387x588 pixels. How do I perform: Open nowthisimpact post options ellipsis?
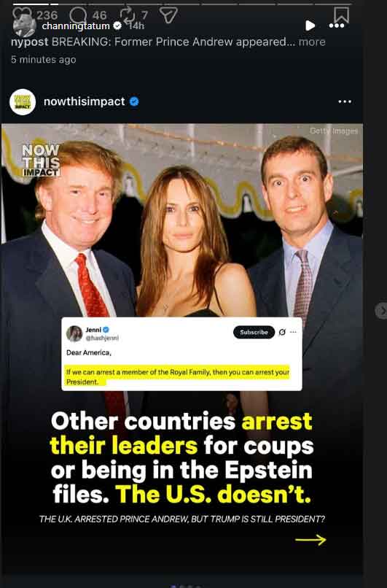[x=345, y=101]
